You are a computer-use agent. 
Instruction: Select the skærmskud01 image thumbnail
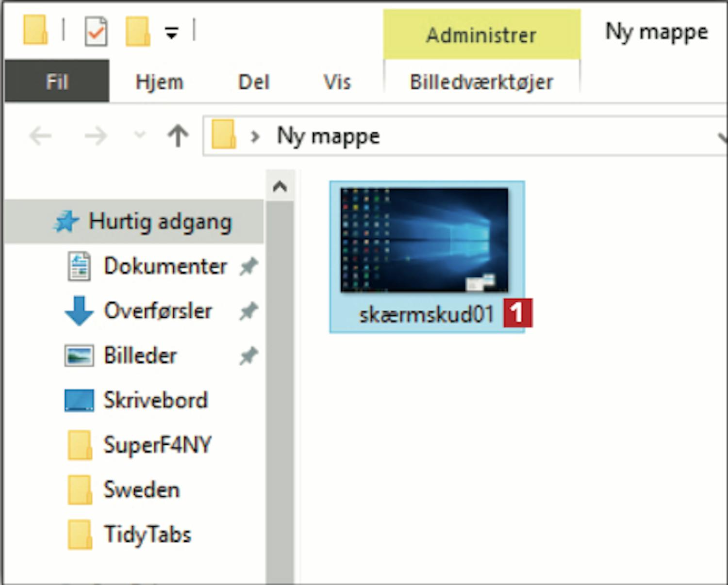coord(424,240)
